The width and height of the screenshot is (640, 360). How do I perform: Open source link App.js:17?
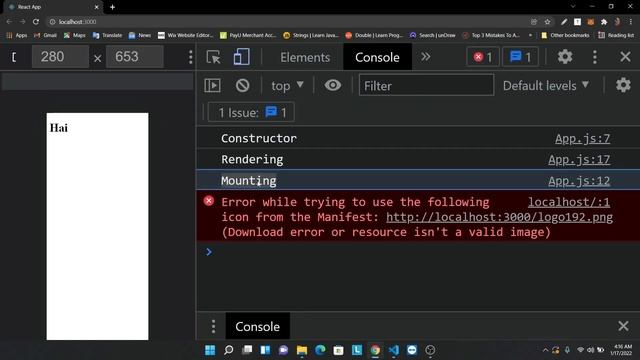coord(579,160)
